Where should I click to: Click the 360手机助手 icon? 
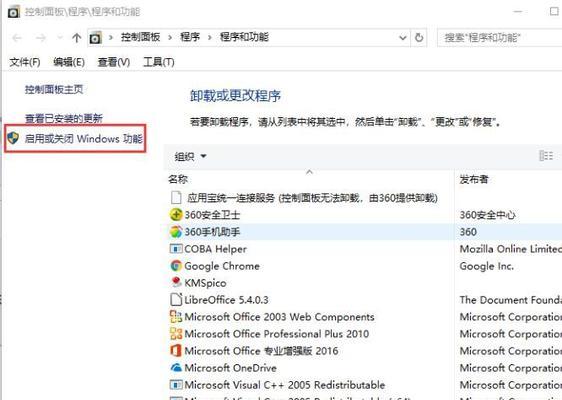tap(176, 232)
